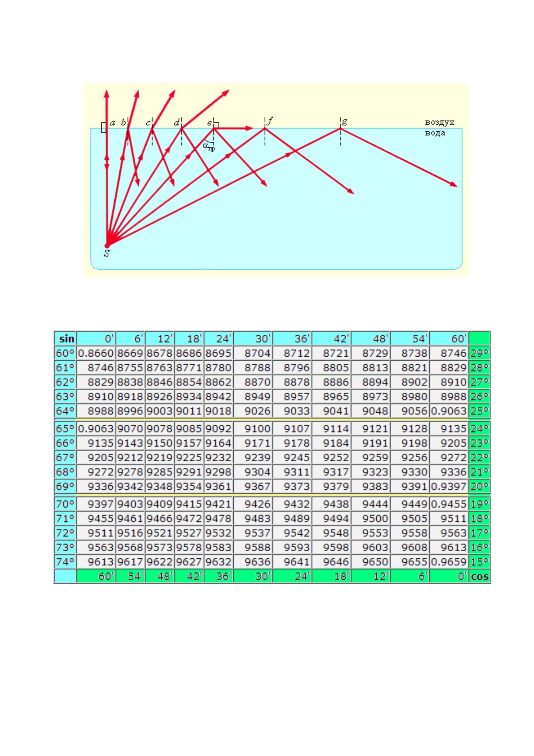Click the 70° row label
Image resolution: width=534 pixels, height=756 pixels.
coord(65,504)
